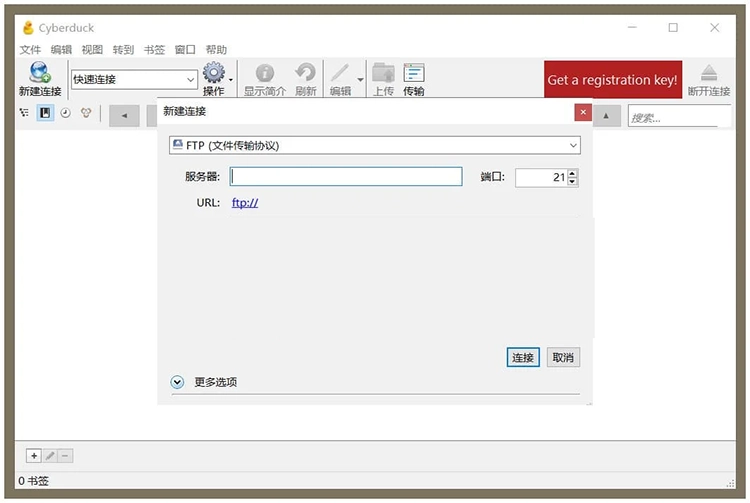Click the 服务器 server input field

(x=346, y=177)
